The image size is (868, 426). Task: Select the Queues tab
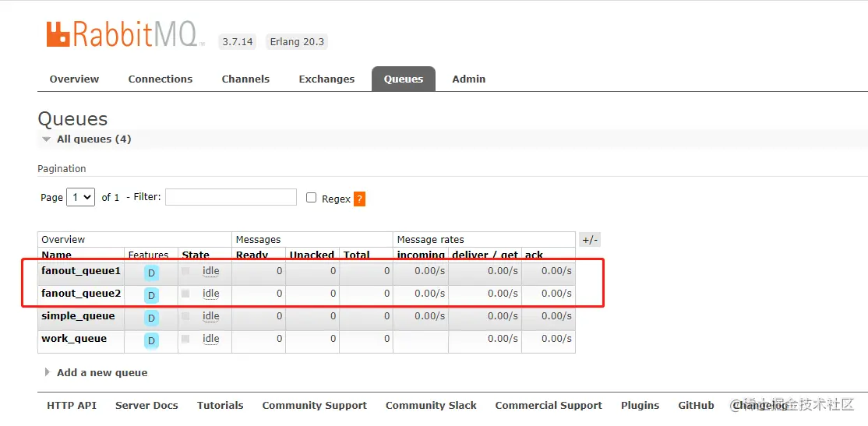pyautogui.click(x=404, y=79)
